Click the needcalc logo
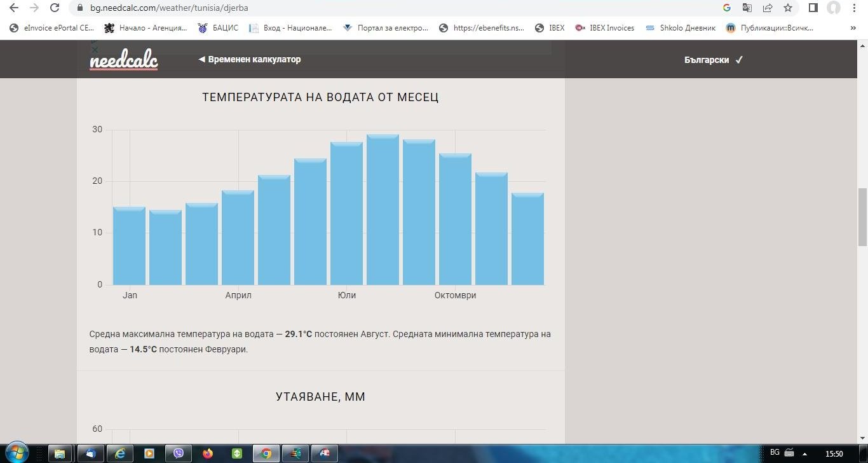This screenshot has width=868, height=463. click(x=123, y=60)
